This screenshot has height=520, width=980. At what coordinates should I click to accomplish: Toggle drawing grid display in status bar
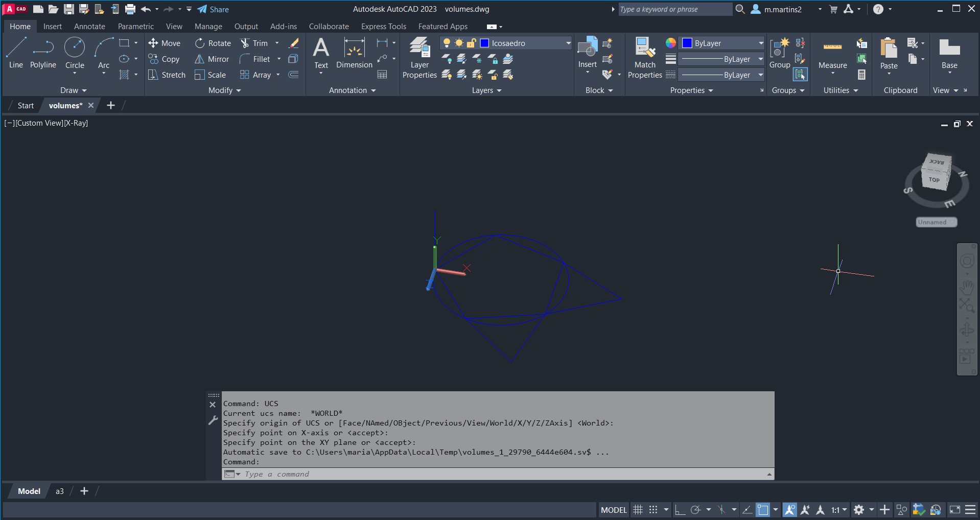(x=638, y=510)
